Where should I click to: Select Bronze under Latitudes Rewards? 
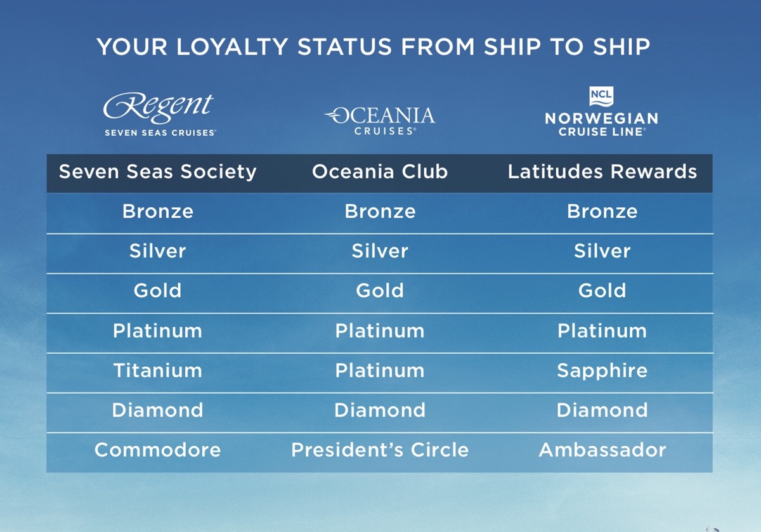(x=602, y=212)
